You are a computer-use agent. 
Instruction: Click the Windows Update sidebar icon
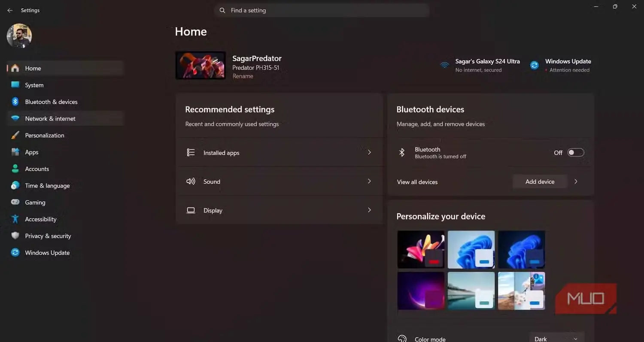pos(15,252)
